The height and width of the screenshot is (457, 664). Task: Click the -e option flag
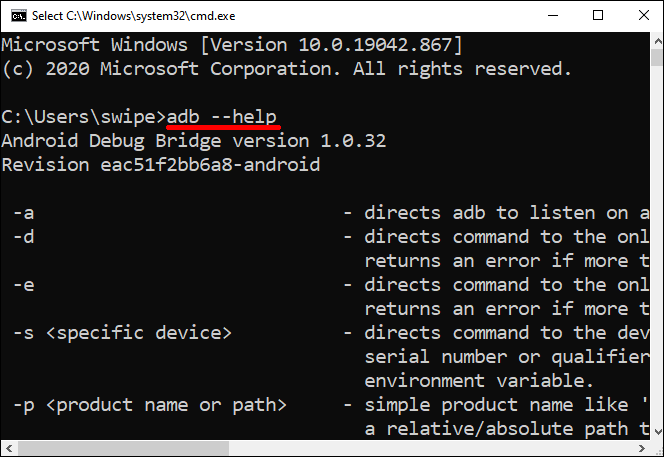pyautogui.click(x=24, y=285)
